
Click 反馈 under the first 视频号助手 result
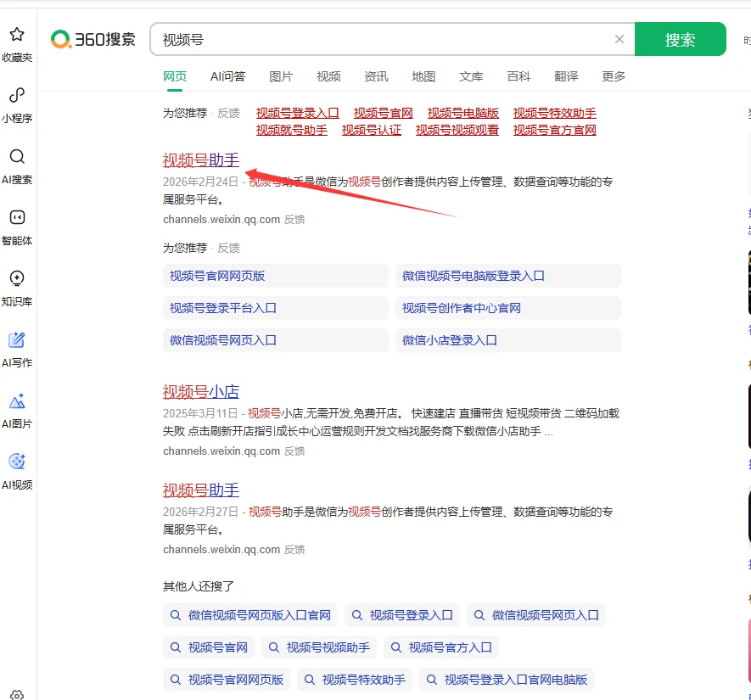(294, 220)
